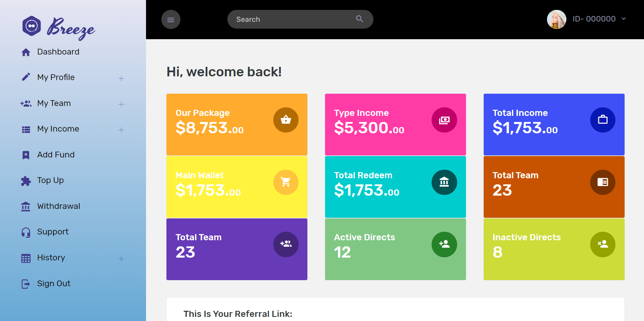Image resolution: width=644 pixels, height=321 pixels.
Task: Click the briefcase icon on Total Income
Action: [x=602, y=120]
